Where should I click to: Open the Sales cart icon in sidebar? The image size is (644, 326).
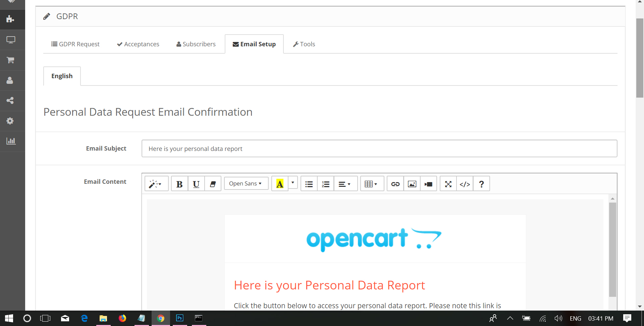(10, 60)
